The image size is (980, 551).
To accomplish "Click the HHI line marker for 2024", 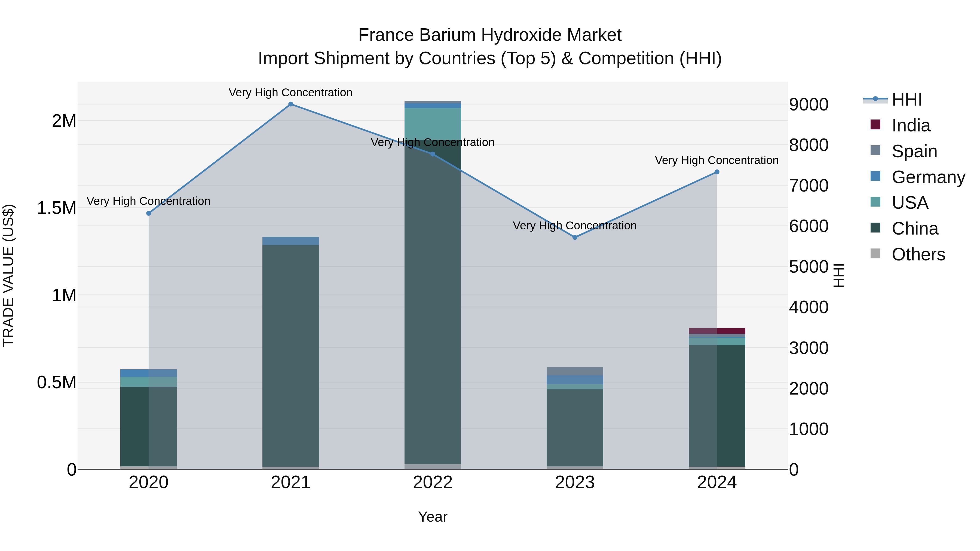I will tap(717, 172).
